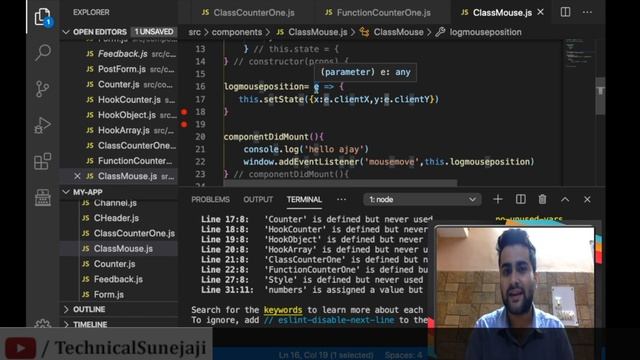Open the Extensions view icon
Image resolution: width=640 pixels, height=360 pixels.
[42, 161]
